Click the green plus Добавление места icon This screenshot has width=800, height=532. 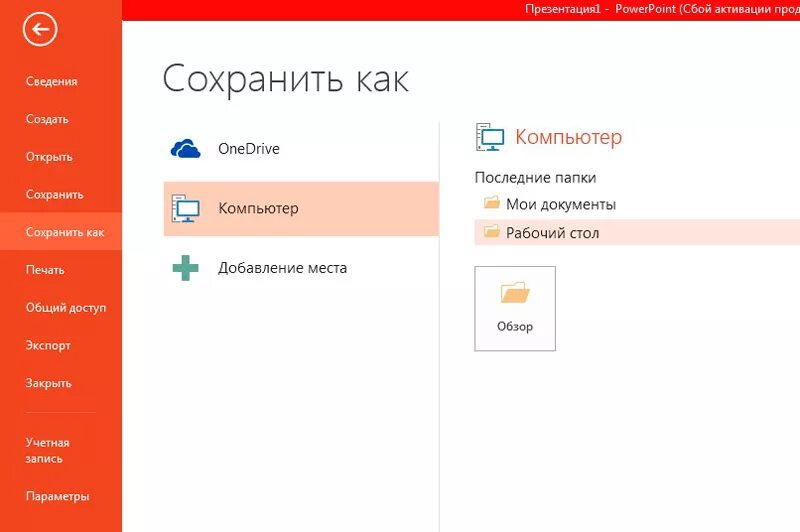[x=185, y=268]
